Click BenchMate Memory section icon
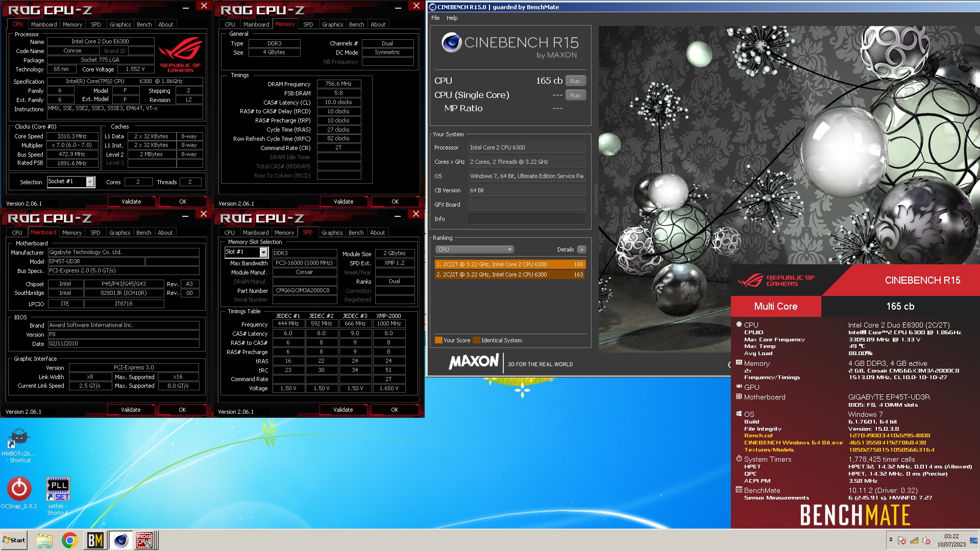The image size is (980, 551). click(739, 363)
